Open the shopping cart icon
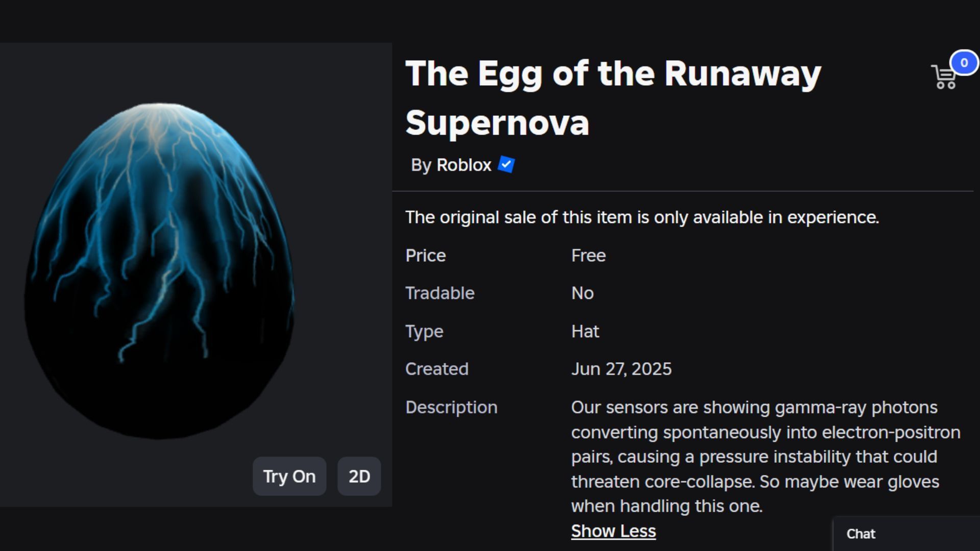Image resolution: width=980 pixels, height=551 pixels. [943, 78]
